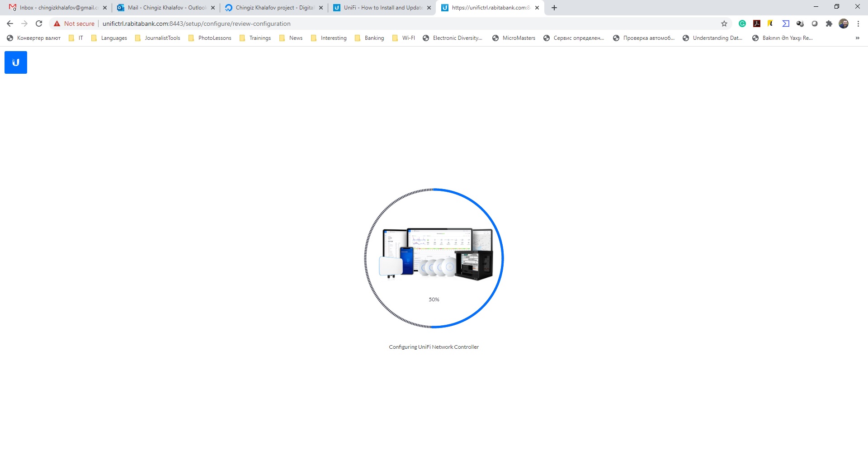Viewport: 868px width, 475px height.
Task: Click the UniFi devices product image
Action: tap(436, 254)
